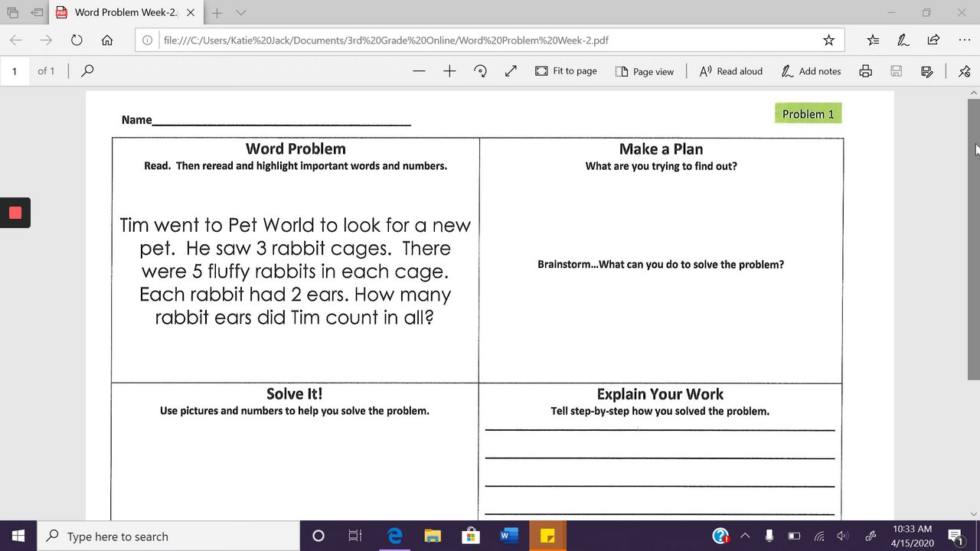The height and width of the screenshot is (551, 980).
Task: Click the vertical scrollbar thumb
Action: coord(974,239)
